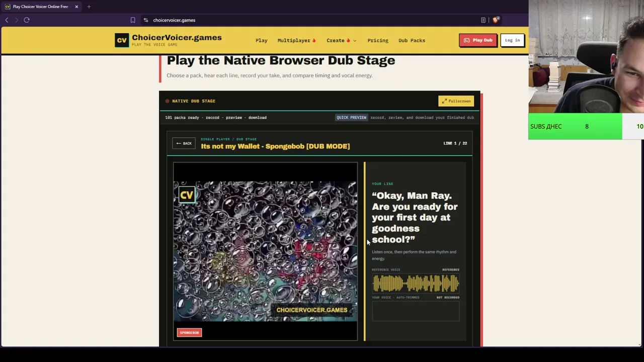This screenshot has height=362, width=644.
Task: Click the 'Single Player / Dub Stage' breadcrumb
Action: pyautogui.click(x=228, y=139)
